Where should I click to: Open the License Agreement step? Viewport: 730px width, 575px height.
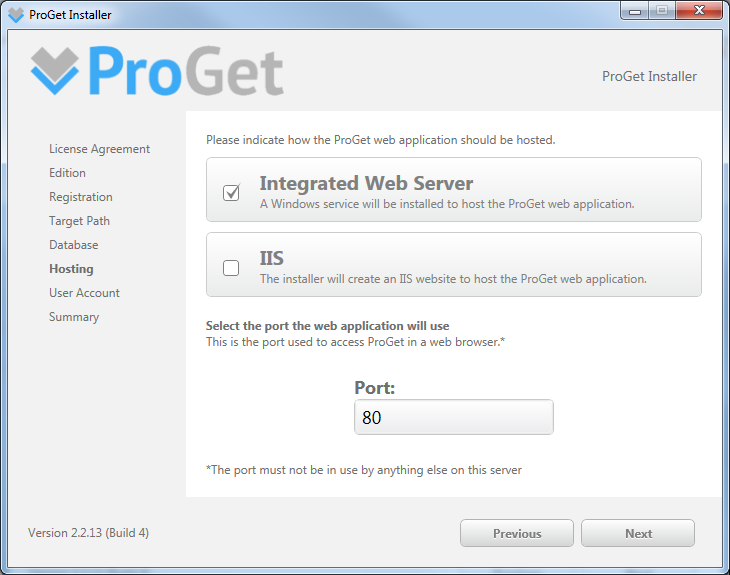(100, 149)
